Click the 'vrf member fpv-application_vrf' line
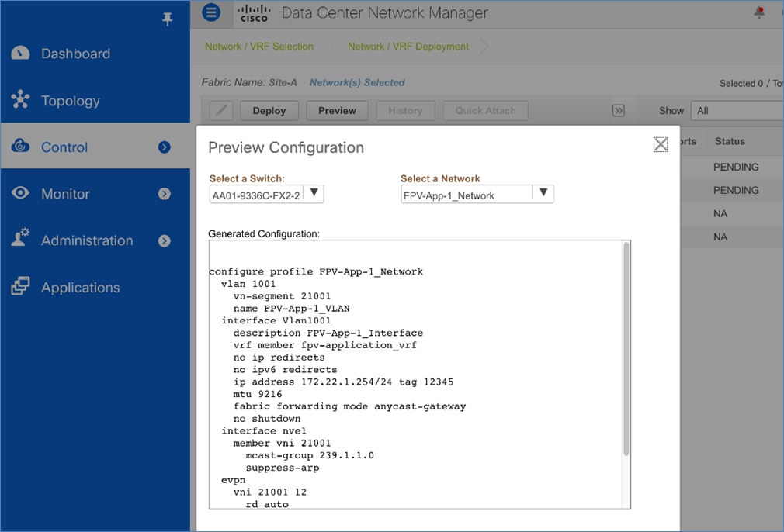Screen dimensions: 784x532 click(325, 345)
